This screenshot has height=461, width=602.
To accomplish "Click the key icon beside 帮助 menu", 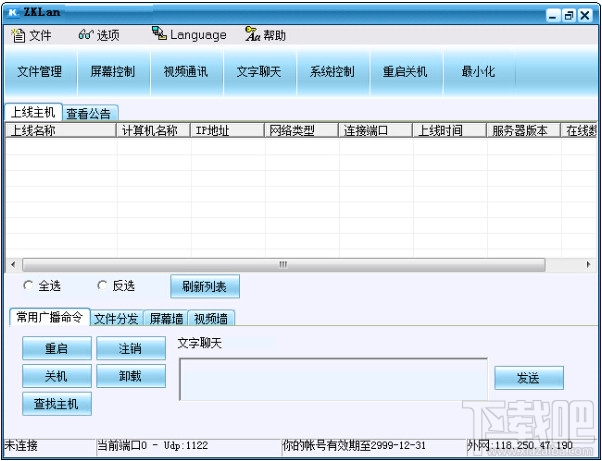I will (x=252, y=34).
